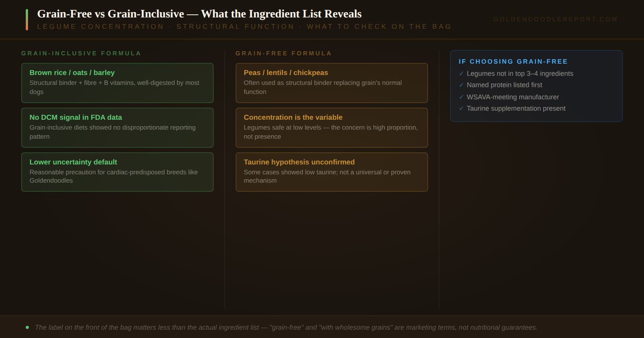Select the Taurine hypothesis unconfirmed card

tap(332, 172)
